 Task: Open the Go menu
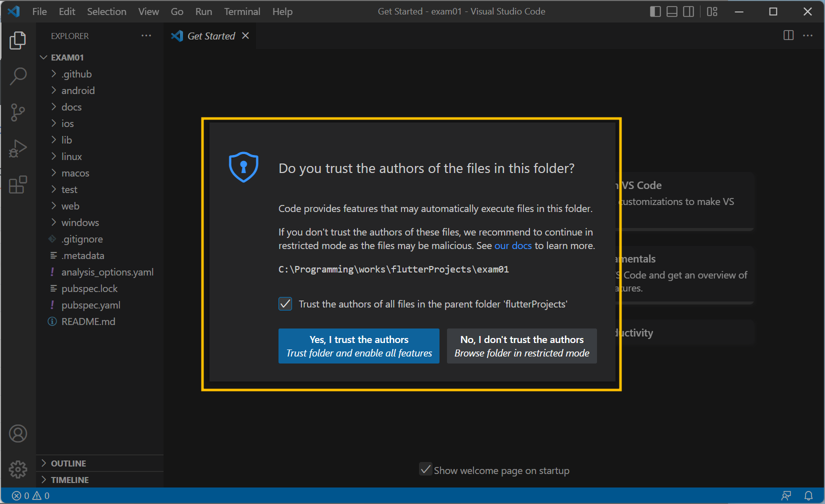[177, 11]
